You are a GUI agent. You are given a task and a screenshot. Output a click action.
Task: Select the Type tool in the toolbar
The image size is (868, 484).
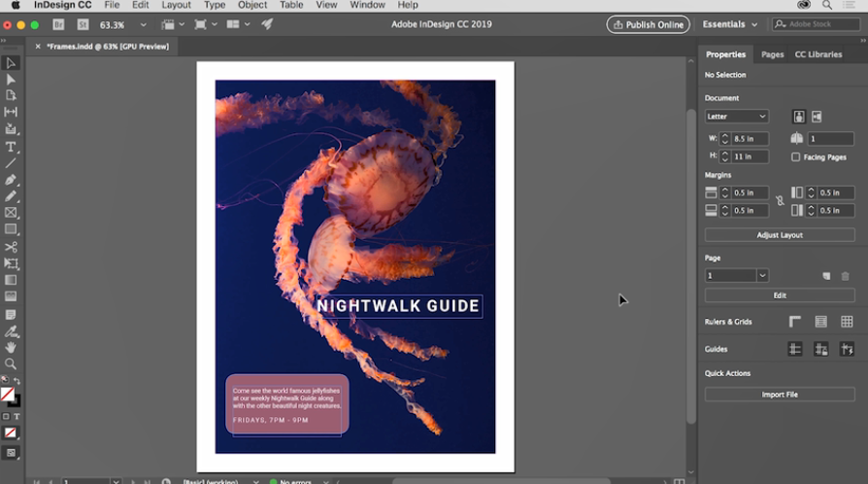(x=11, y=147)
